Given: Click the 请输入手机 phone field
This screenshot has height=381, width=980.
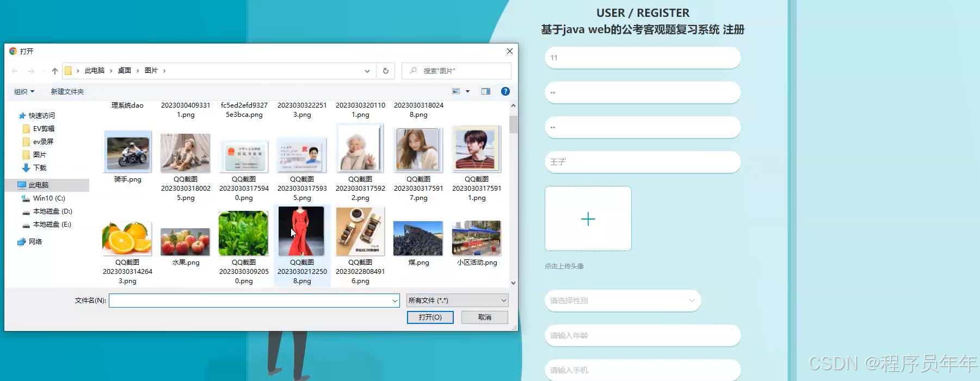Looking at the screenshot, I should 643,370.
